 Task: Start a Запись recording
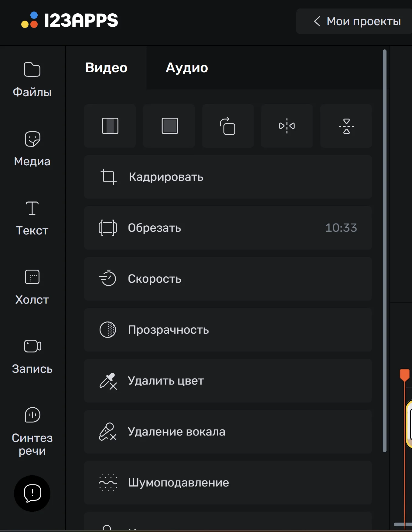[32, 356]
